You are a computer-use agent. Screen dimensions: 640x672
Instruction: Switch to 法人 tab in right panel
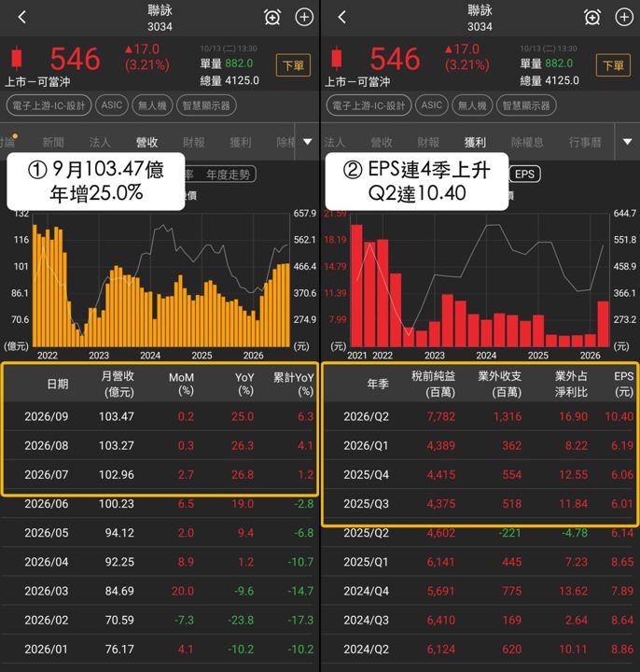tap(335, 142)
